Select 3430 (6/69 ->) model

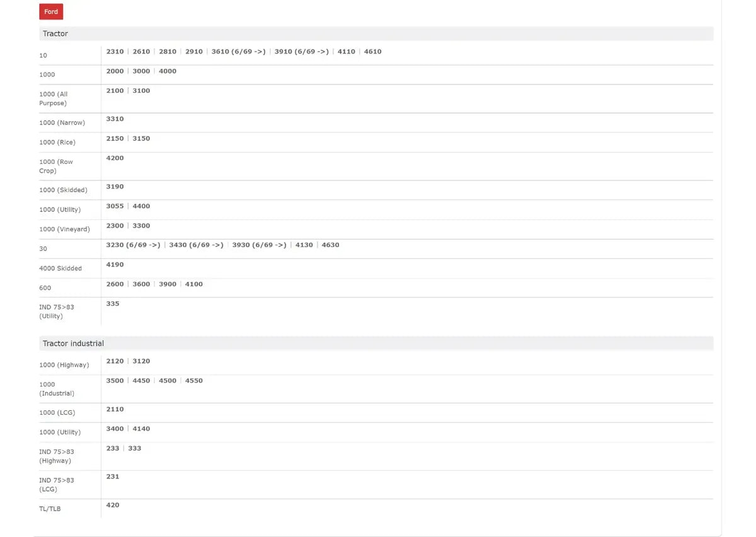coord(197,245)
